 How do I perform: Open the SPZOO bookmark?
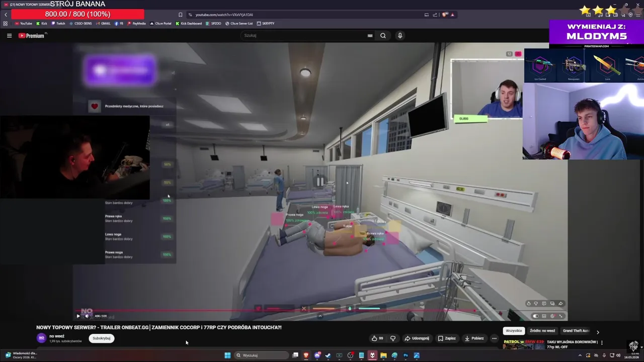(x=213, y=24)
